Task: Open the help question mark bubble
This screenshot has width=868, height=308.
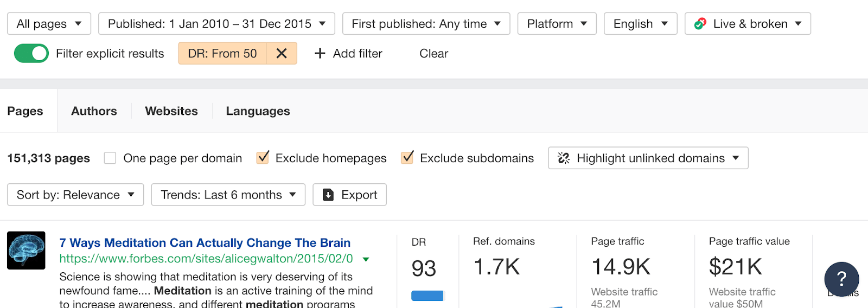Action: 841,279
